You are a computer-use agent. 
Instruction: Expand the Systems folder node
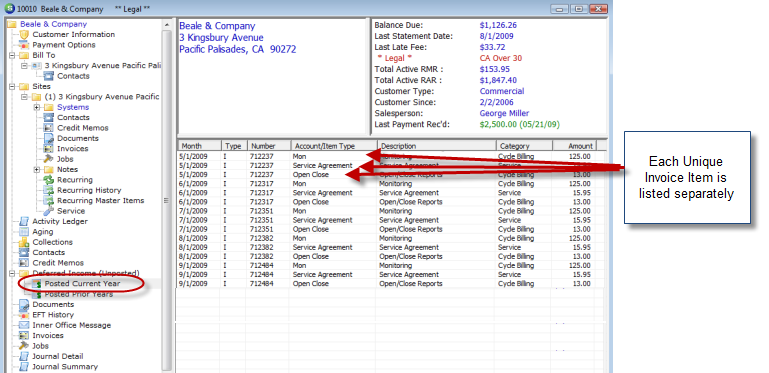pyautogui.click(x=37, y=107)
